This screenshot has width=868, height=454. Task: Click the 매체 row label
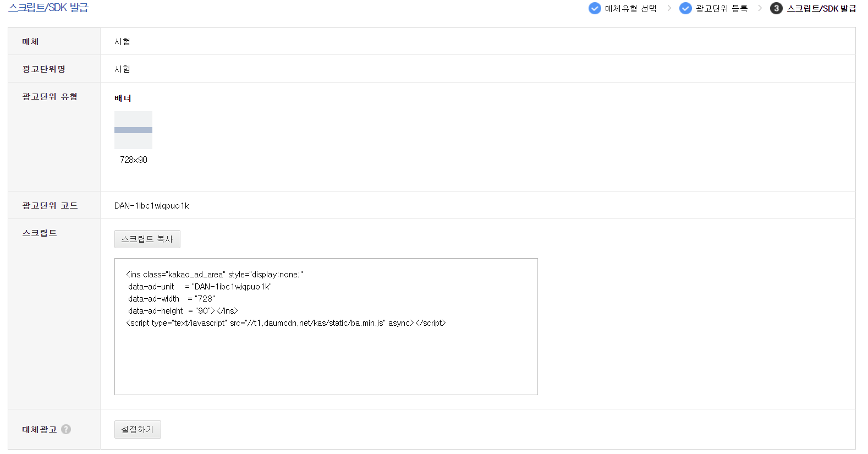click(30, 41)
